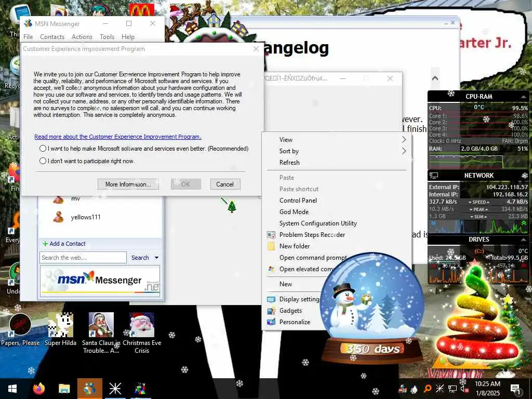Click the Gadgets icon in context menu
The image size is (532, 399).
(x=271, y=311)
